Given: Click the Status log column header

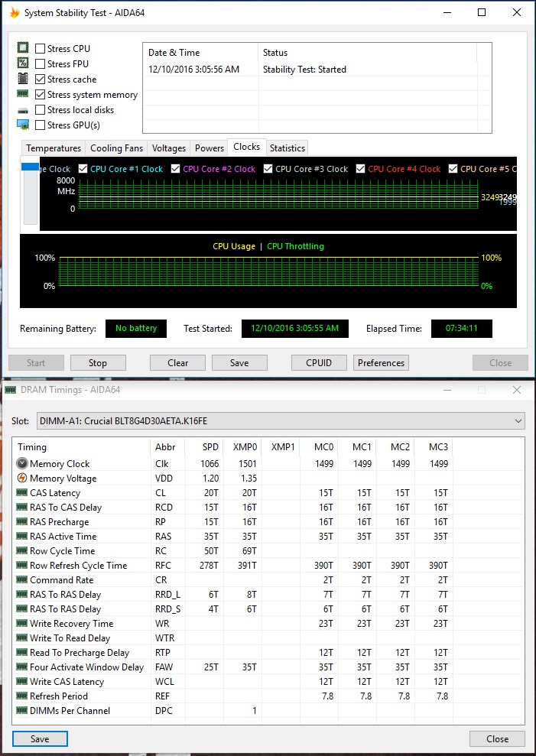Looking at the screenshot, I should [368, 53].
